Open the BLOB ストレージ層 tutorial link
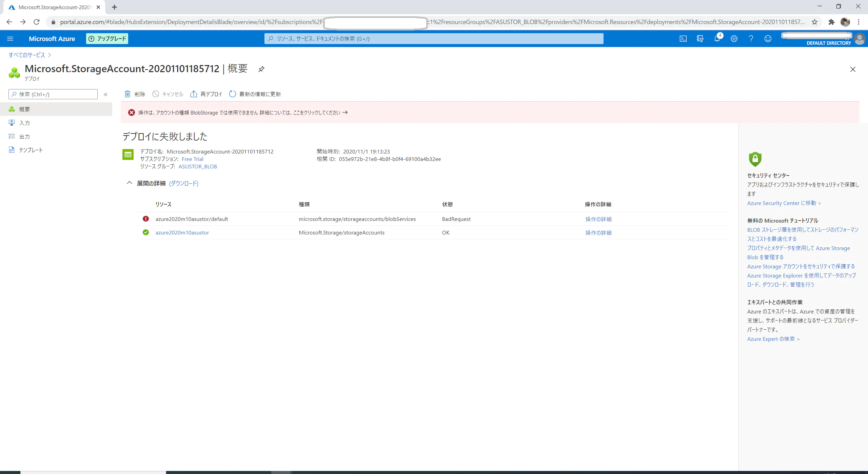Screen dimensions: 868x474 (x=803, y=234)
